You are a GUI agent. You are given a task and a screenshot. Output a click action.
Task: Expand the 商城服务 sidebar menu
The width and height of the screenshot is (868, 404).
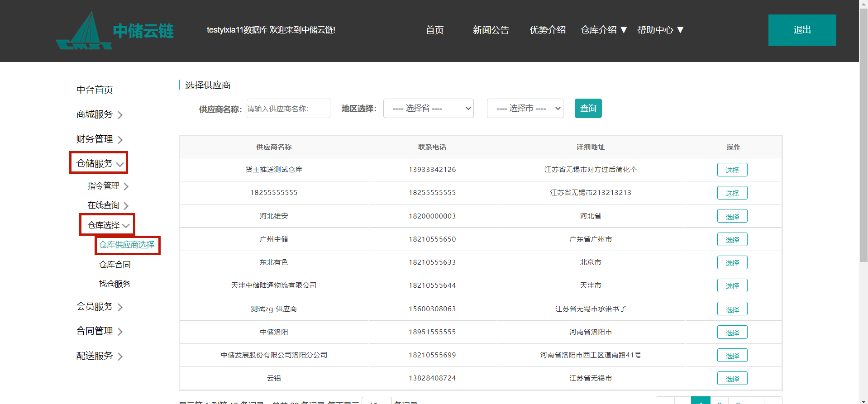coord(99,114)
